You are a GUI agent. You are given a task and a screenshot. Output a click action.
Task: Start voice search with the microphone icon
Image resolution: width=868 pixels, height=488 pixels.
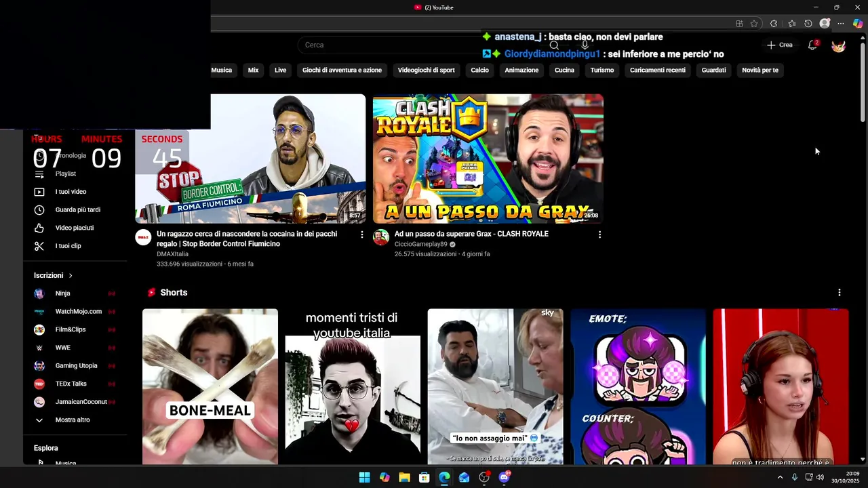585,45
